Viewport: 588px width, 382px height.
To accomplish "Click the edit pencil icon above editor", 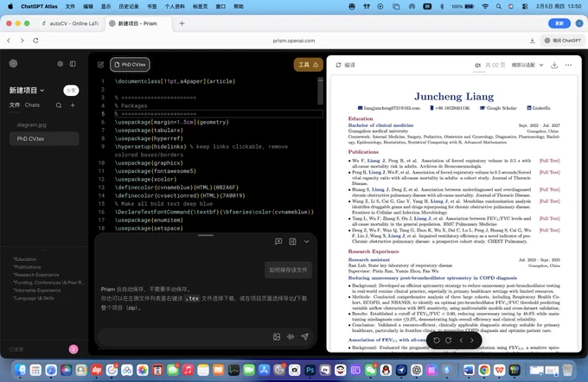I will (100, 65).
